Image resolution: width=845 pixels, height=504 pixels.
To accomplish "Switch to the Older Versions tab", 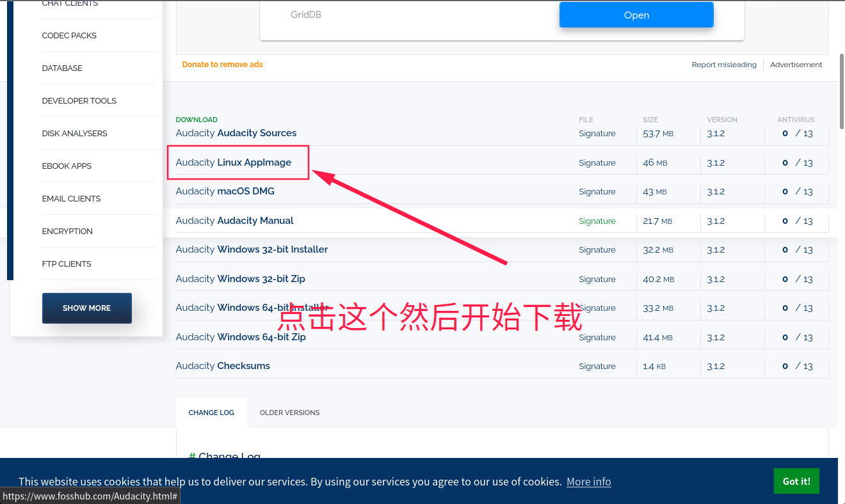I will coord(289,413).
